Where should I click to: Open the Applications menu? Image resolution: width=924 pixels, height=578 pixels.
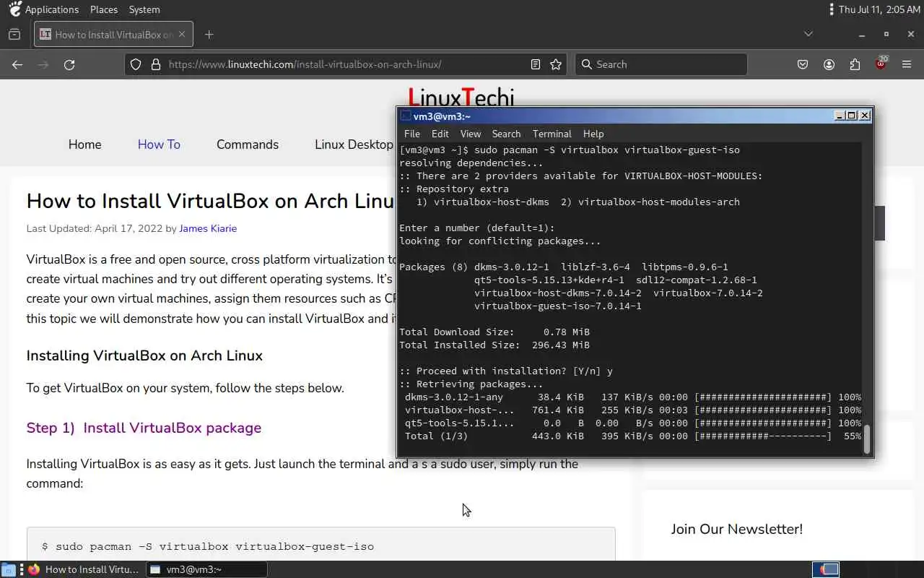(x=44, y=9)
